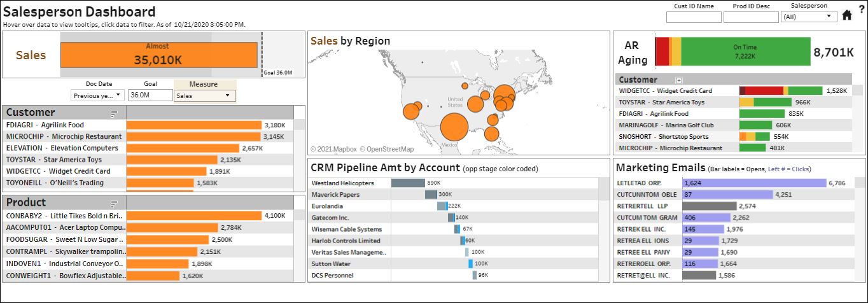
Task: Click the green On Time 7,222K segment
Action: (x=745, y=52)
